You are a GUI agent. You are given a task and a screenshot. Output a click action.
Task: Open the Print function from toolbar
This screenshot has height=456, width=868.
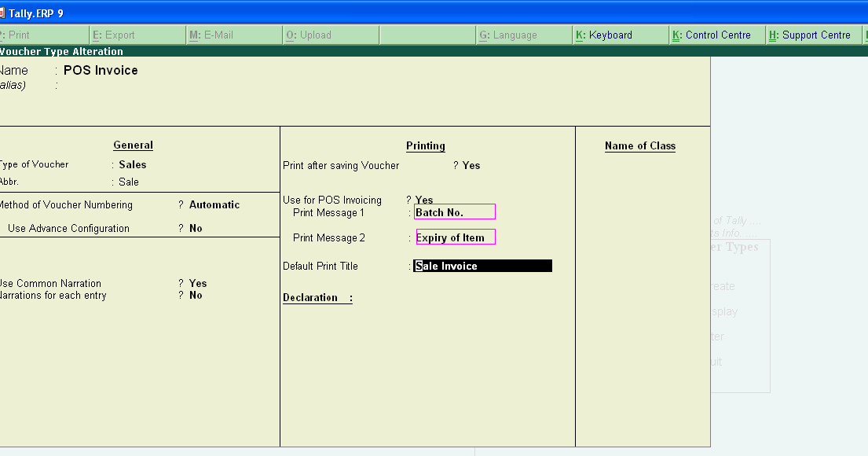coord(20,35)
